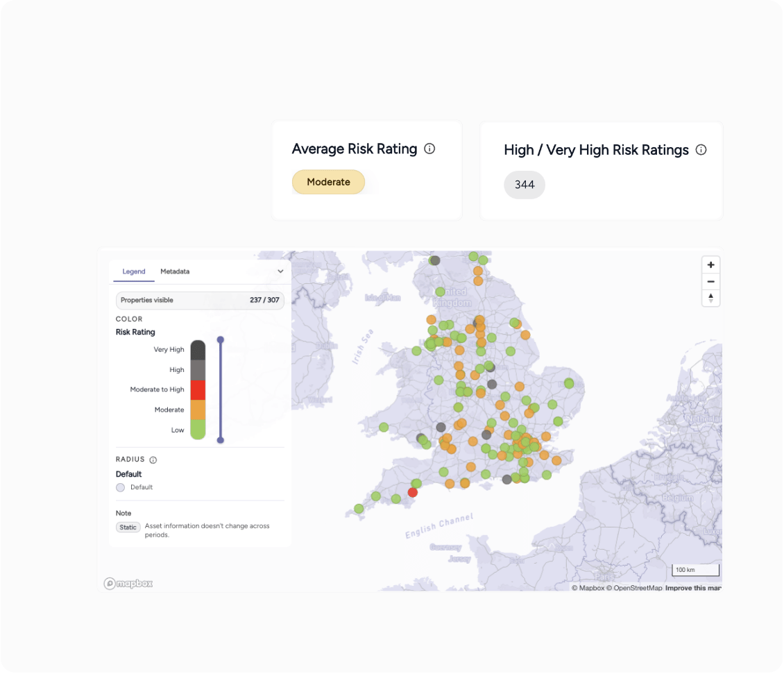Open the © Mapbox attribution link
This screenshot has height=674, width=784.
tap(588, 588)
